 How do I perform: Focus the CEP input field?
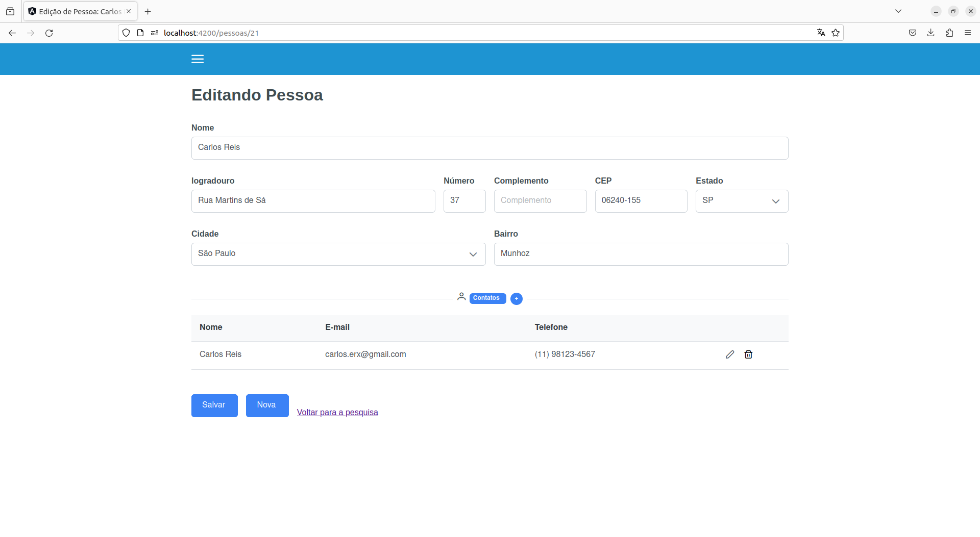[641, 201]
